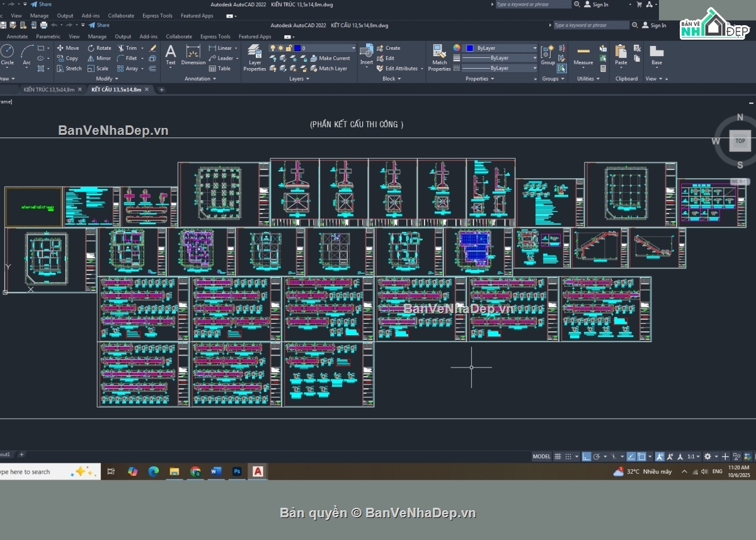Launch Photoshop from the taskbar
This screenshot has width=756, height=540.
pos(237,471)
